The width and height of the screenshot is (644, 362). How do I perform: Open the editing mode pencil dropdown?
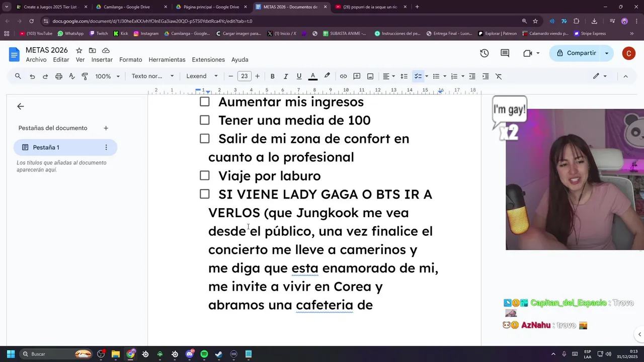pos(600,76)
